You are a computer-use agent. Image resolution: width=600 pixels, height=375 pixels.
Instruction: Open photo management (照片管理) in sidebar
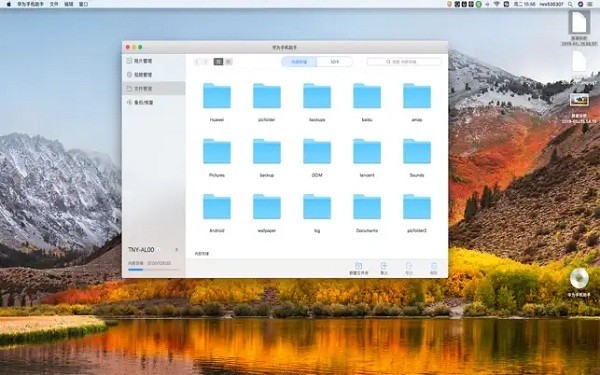(153, 61)
